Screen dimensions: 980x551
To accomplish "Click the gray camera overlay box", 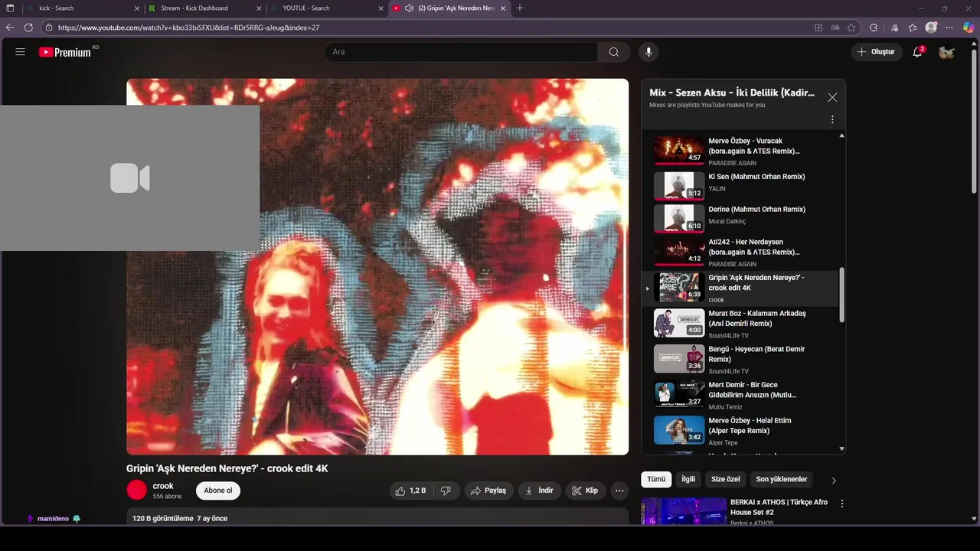I will pyautogui.click(x=130, y=178).
